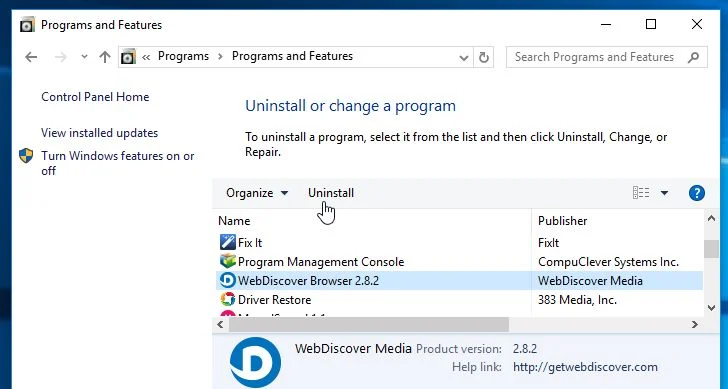Click the change view icon

click(x=641, y=193)
